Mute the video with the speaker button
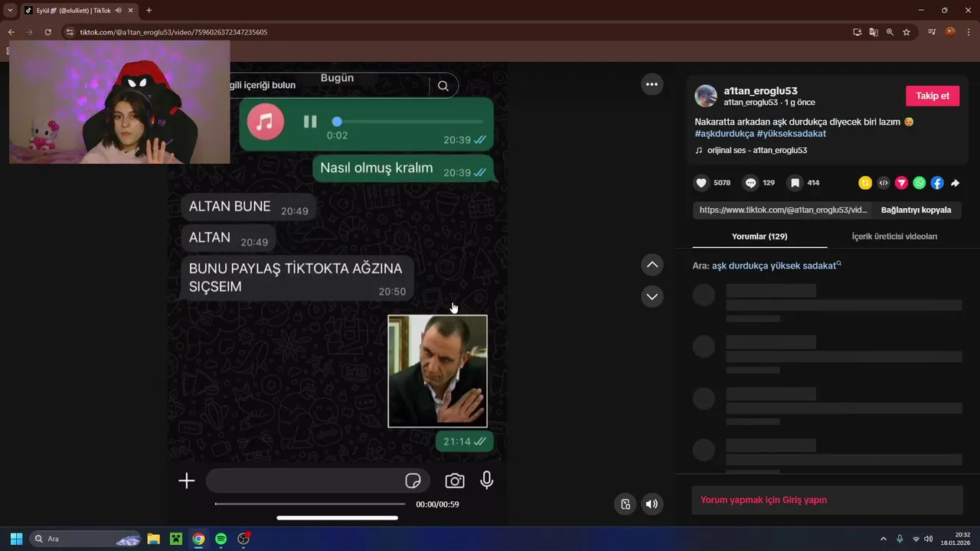The height and width of the screenshot is (551, 980). (x=652, y=504)
